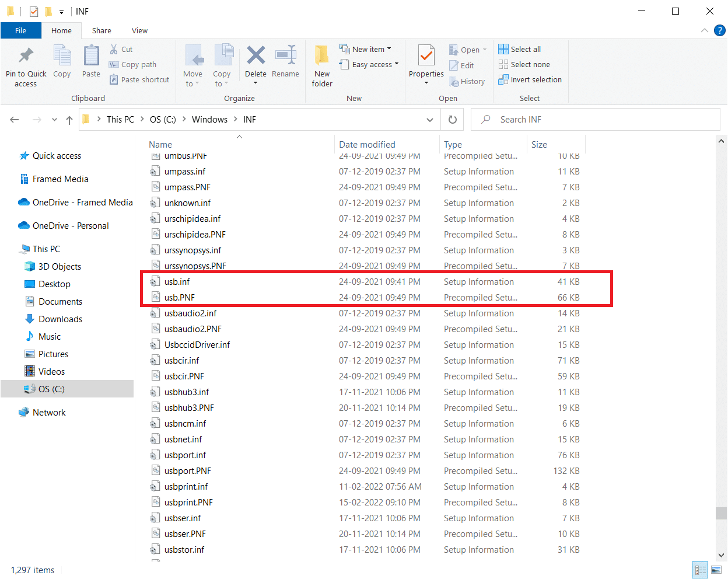Open Help with question mark icon
The image size is (728, 579).
coord(720,30)
